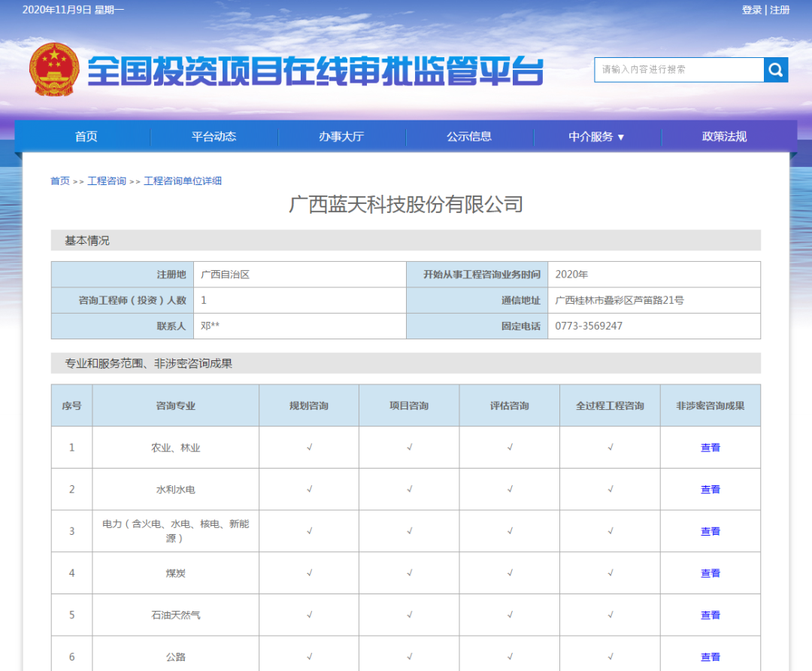
Task: Open 查看 for the 电力 row
Action: click(709, 531)
